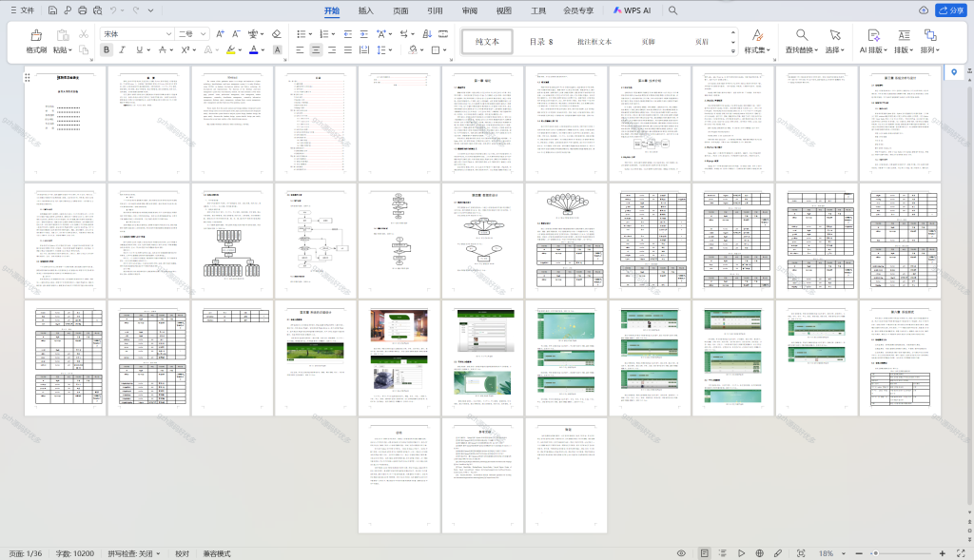Toggle page layout view in status bar

pos(704,553)
